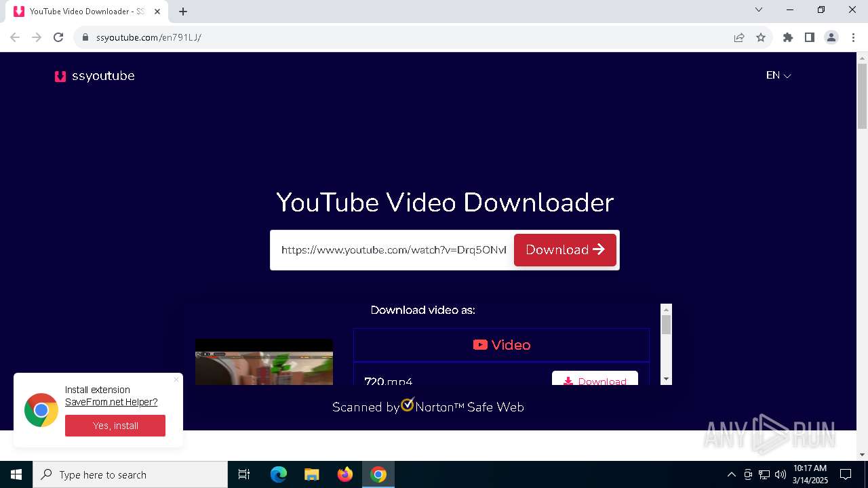Open File Explorer from taskbar
This screenshot has height=488, width=868.
[312, 474]
